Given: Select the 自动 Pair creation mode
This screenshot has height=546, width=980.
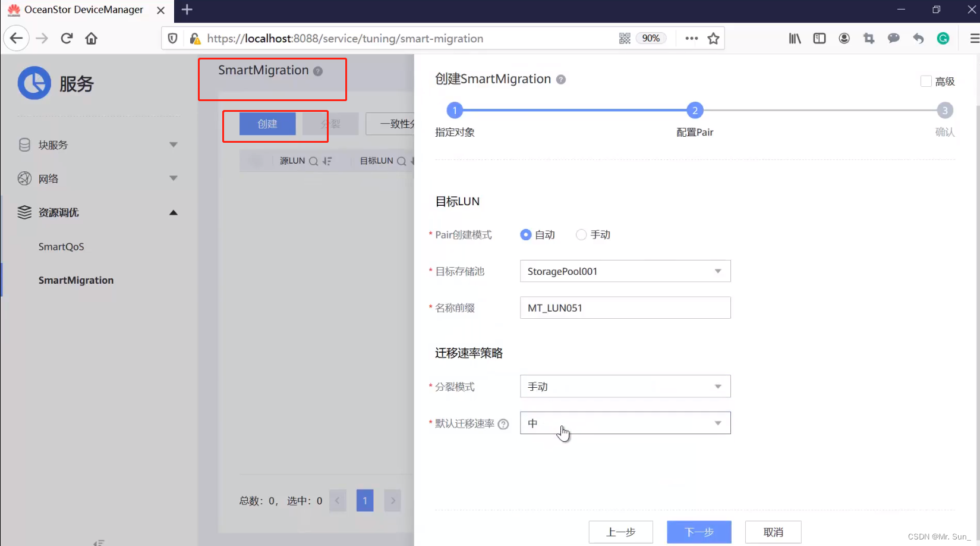Looking at the screenshot, I should 525,234.
